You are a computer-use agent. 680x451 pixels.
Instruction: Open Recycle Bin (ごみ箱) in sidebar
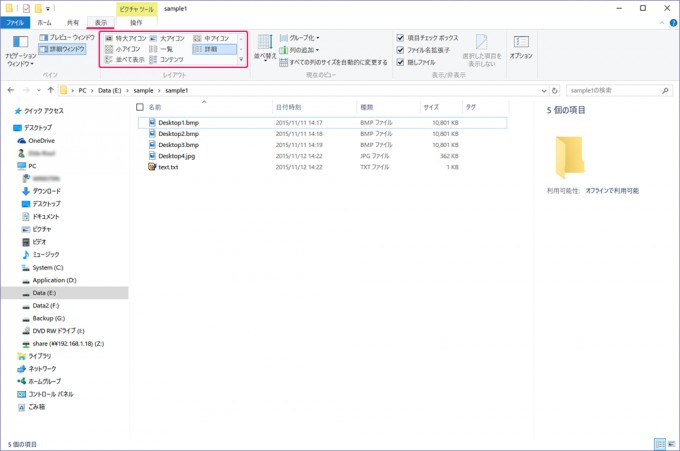tap(31, 407)
